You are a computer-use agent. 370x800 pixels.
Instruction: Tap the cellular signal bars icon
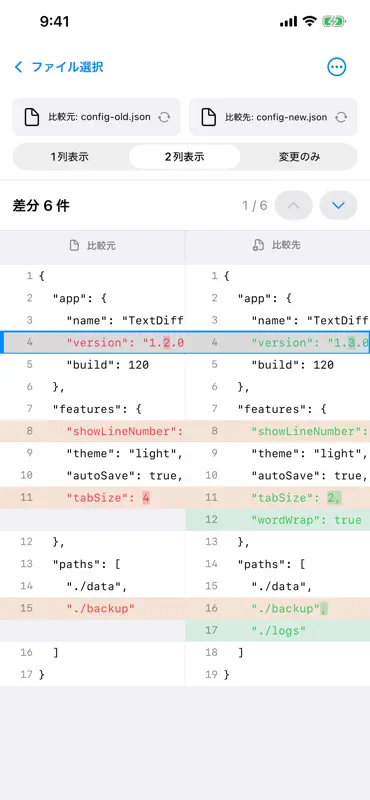288,21
